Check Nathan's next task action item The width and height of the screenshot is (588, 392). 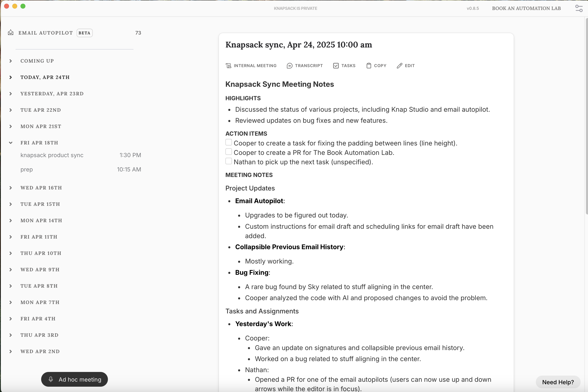(x=229, y=161)
